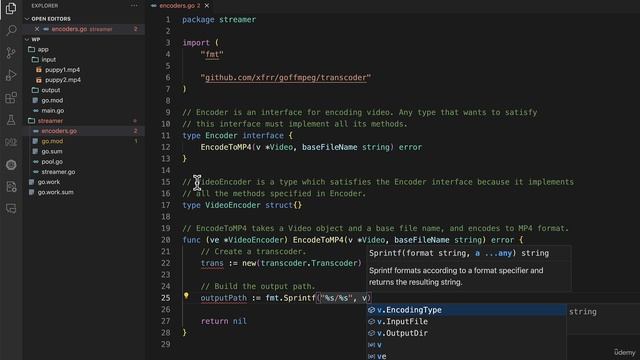
Task: Open the Run and Debug view
Action: (11, 75)
